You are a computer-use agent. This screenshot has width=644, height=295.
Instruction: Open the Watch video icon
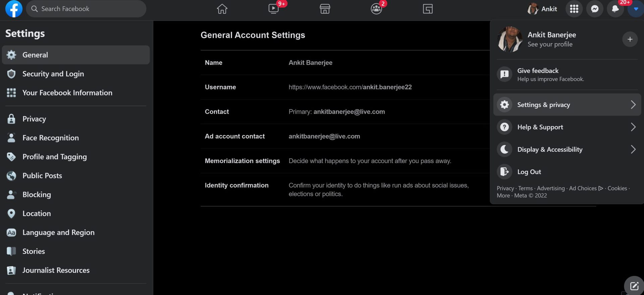[274, 9]
